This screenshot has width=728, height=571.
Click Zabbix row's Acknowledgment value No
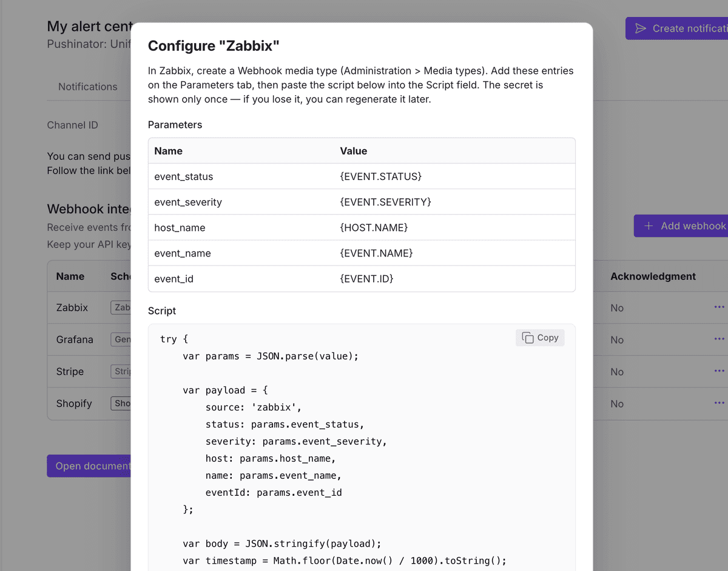(x=617, y=308)
